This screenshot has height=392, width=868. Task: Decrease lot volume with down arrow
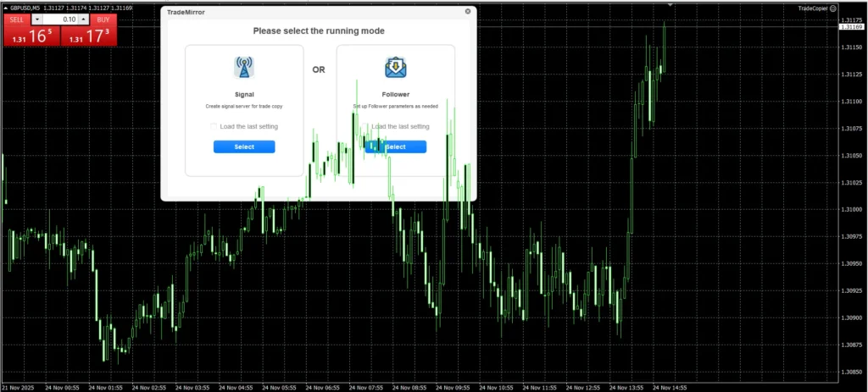[36, 19]
